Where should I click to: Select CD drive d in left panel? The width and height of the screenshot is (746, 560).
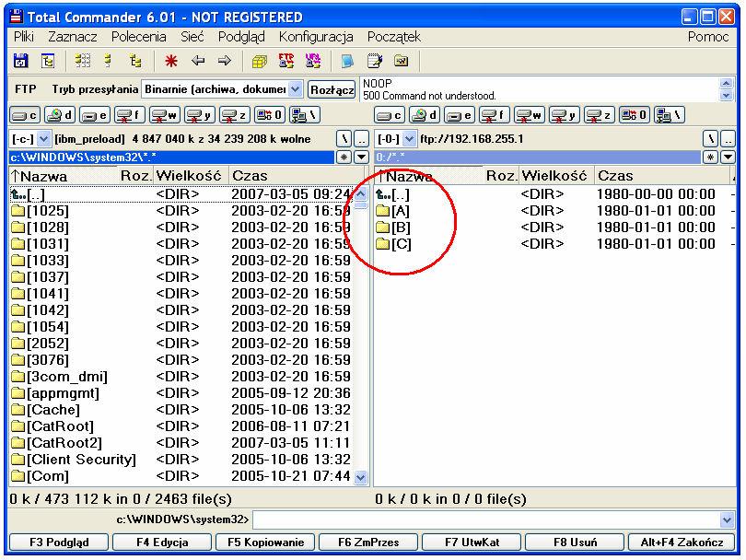point(60,115)
